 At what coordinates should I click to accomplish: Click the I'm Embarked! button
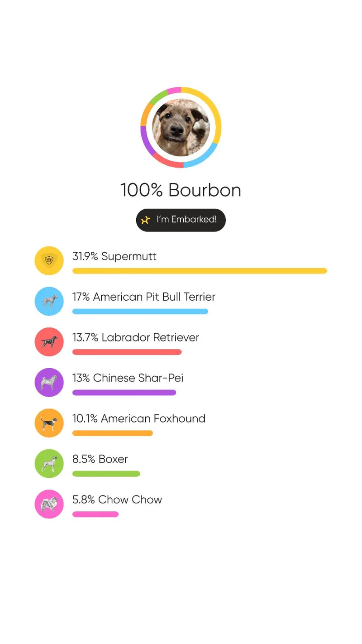(x=181, y=220)
